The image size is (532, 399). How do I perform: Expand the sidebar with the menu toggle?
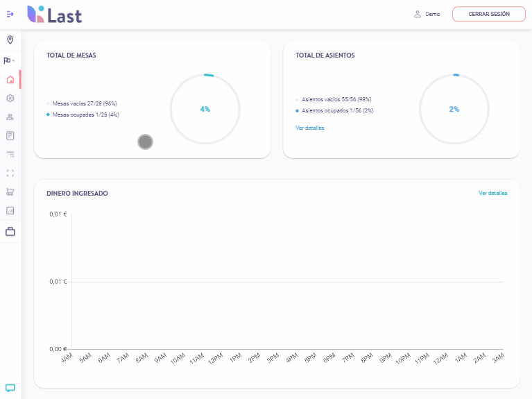10,14
